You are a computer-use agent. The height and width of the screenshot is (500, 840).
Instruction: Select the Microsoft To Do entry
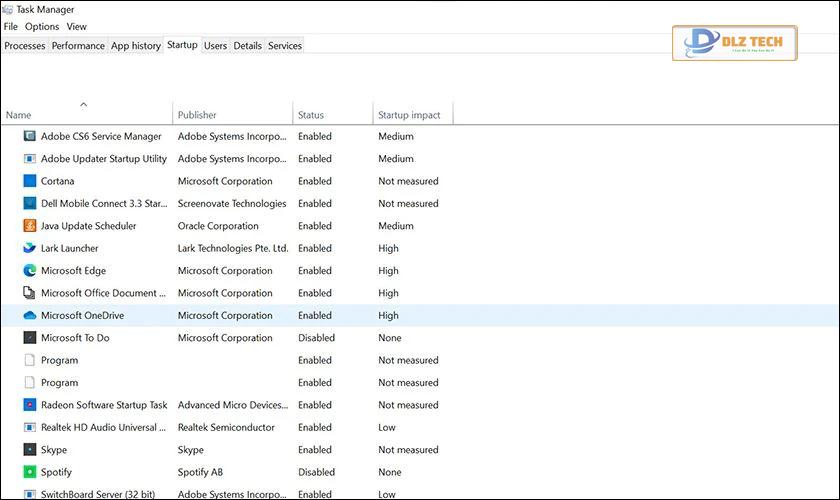pos(75,338)
